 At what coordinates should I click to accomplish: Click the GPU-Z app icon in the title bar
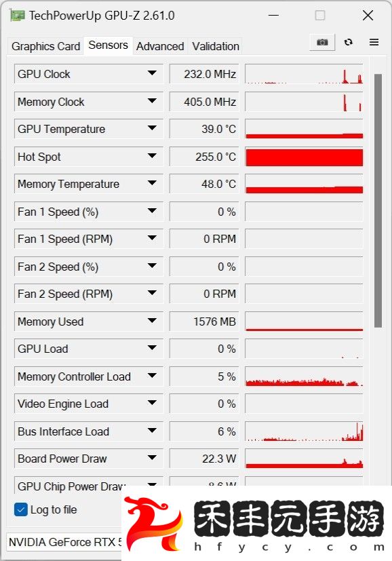[x=18, y=16]
